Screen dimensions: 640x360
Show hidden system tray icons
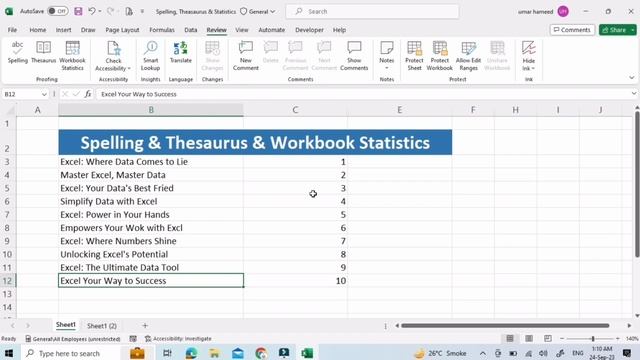tap(482, 353)
